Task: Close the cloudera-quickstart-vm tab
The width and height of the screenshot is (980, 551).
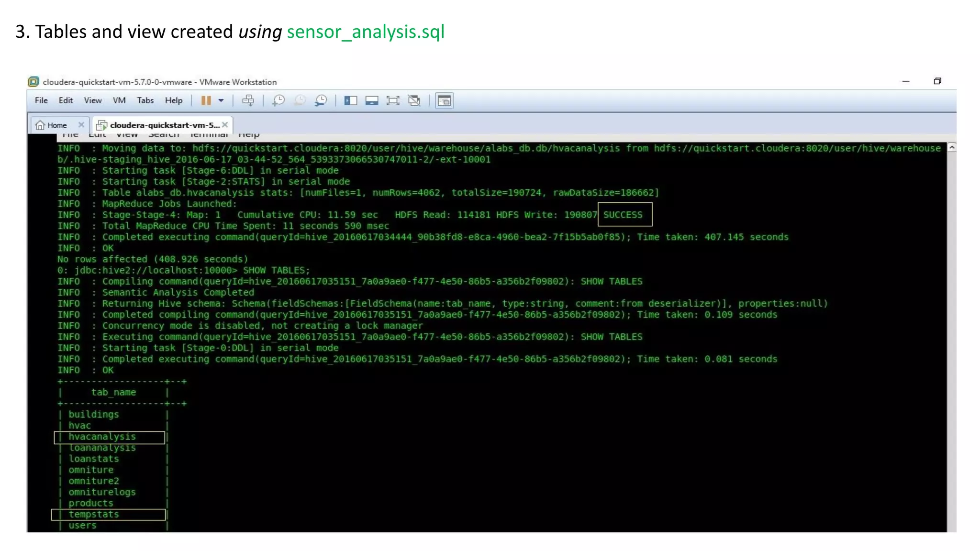Action: 225,125
